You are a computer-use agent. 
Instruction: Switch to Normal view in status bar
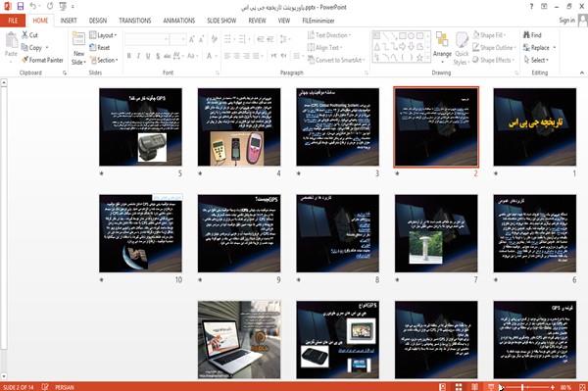click(x=443, y=387)
